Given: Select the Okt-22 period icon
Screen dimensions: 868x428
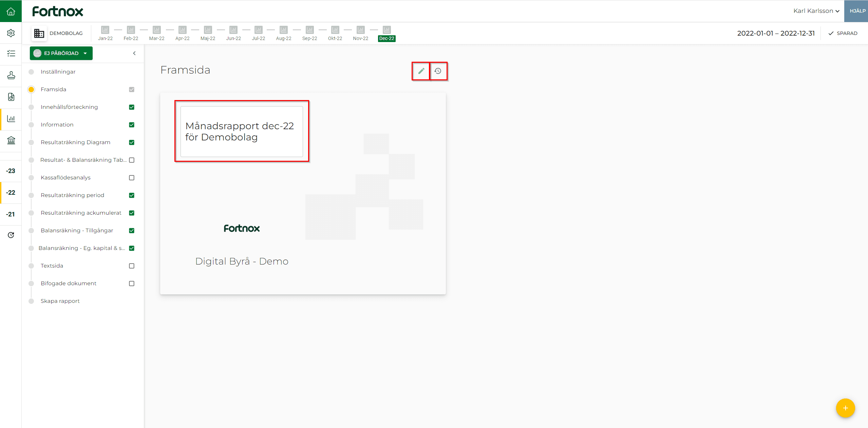Looking at the screenshot, I should tap(335, 30).
